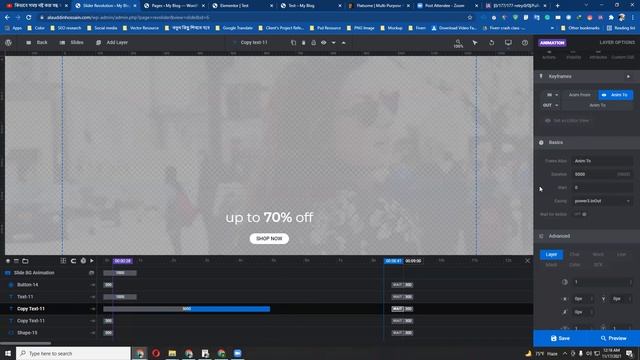Select the 'up to 70% off' text layer
640x360 pixels.
pyautogui.click(x=269, y=217)
